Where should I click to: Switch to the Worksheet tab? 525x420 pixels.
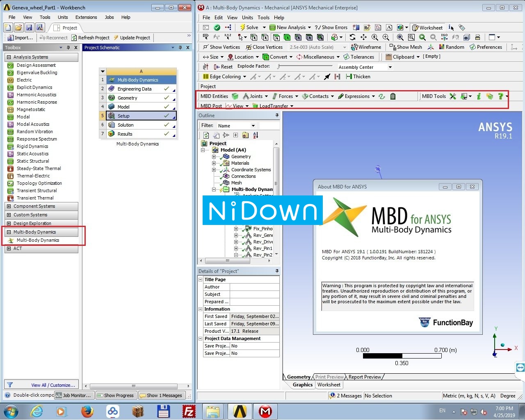pyautogui.click(x=329, y=384)
